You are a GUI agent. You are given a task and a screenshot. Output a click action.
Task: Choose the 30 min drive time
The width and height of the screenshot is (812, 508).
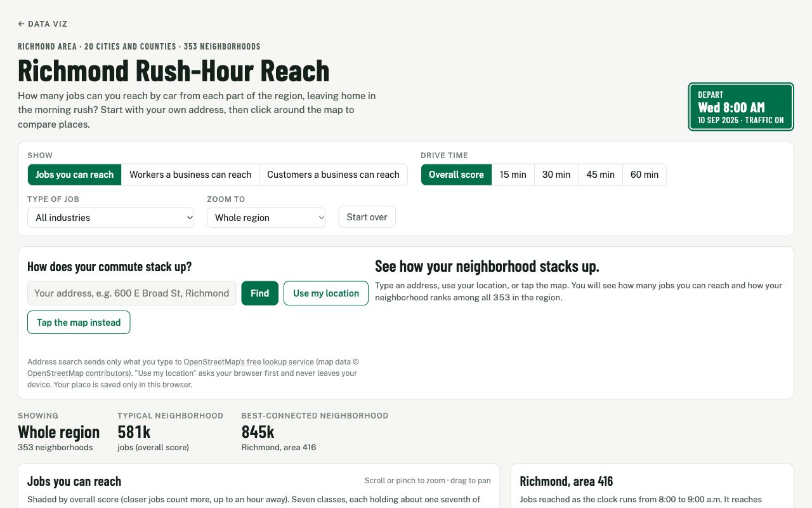click(x=556, y=175)
